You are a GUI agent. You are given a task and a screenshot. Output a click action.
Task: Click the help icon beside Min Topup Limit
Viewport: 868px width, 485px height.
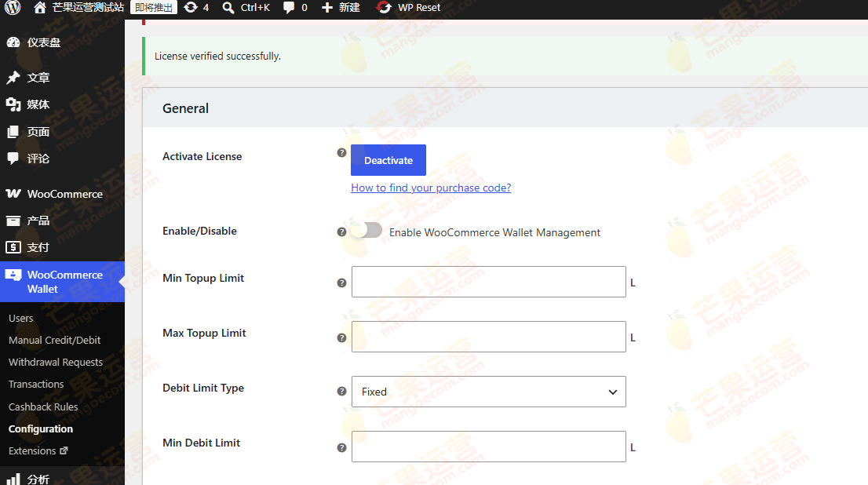pyautogui.click(x=341, y=283)
